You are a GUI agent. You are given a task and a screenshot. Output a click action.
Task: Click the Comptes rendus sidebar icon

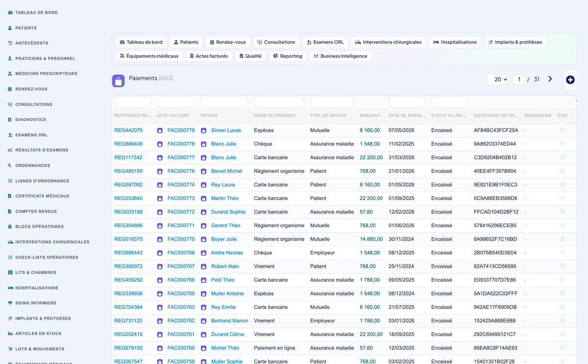coord(10,212)
